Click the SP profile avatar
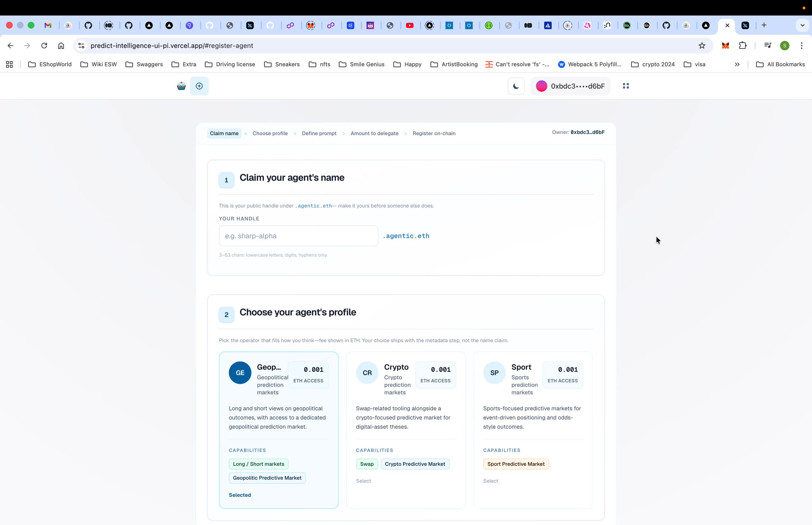The height and width of the screenshot is (525, 812). [494, 373]
